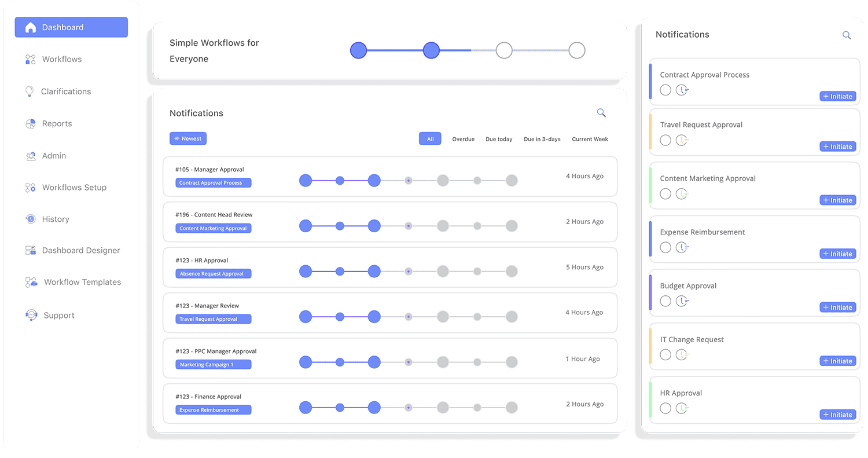Click the last empty step in Simple Workflows stepper
The image size is (868, 458).
pos(577,50)
